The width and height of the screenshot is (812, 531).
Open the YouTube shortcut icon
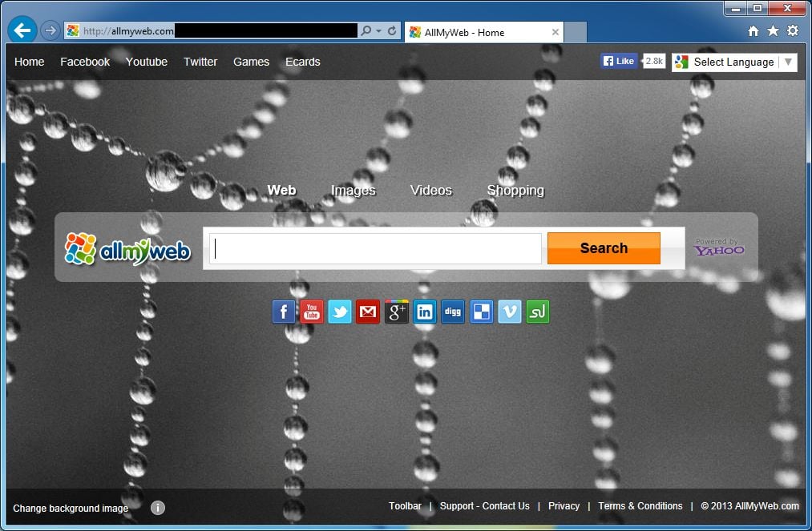point(312,312)
